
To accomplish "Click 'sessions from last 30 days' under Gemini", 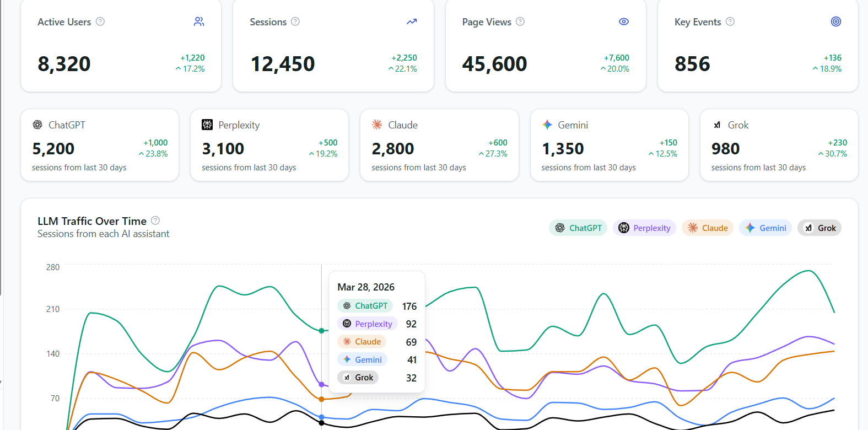I will coord(589,168).
